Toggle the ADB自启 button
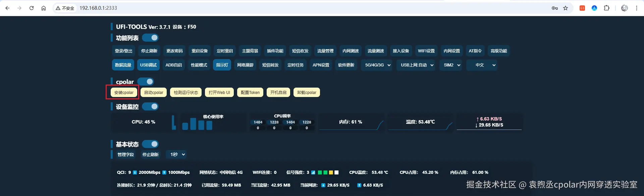 (174, 65)
